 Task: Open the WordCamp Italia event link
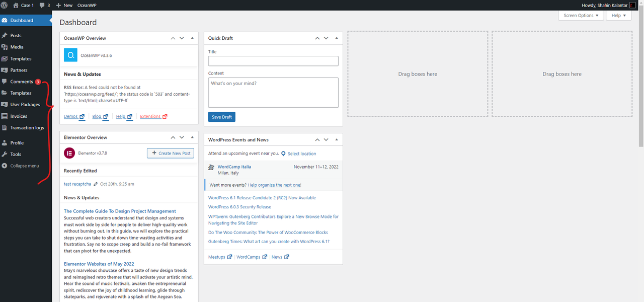tap(234, 167)
